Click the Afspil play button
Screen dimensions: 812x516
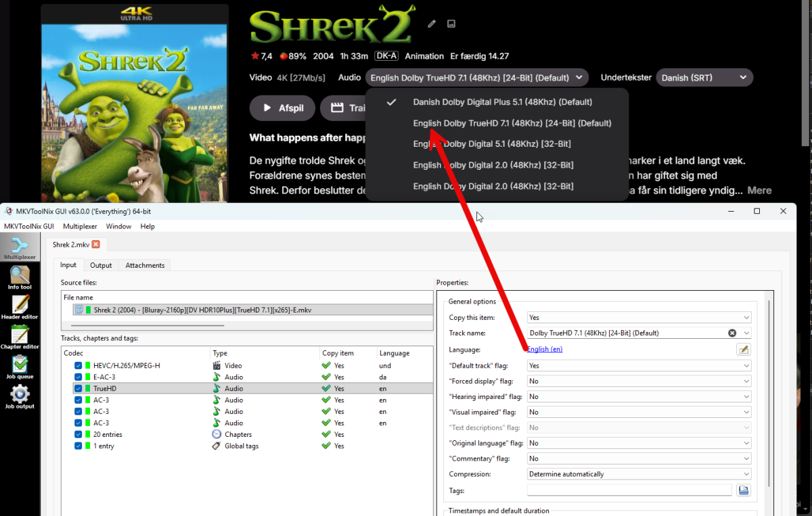(x=282, y=108)
